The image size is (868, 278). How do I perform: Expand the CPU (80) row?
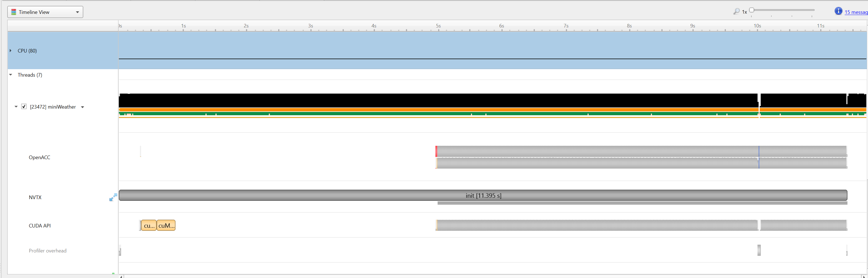tap(11, 51)
